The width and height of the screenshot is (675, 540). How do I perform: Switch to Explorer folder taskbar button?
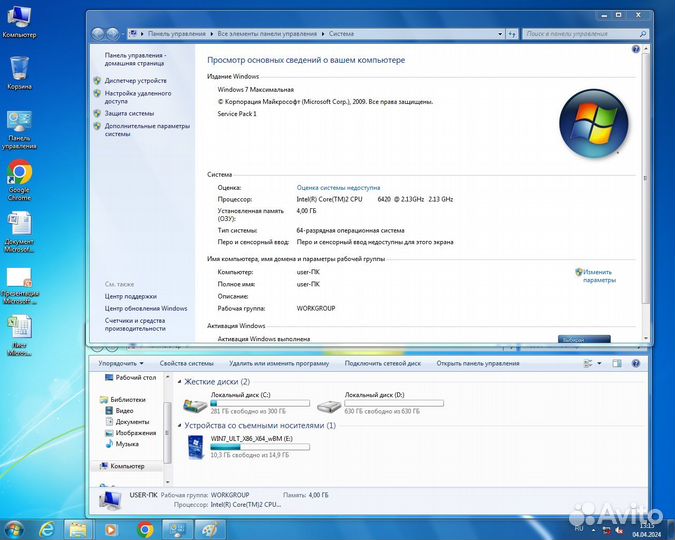click(x=78, y=529)
